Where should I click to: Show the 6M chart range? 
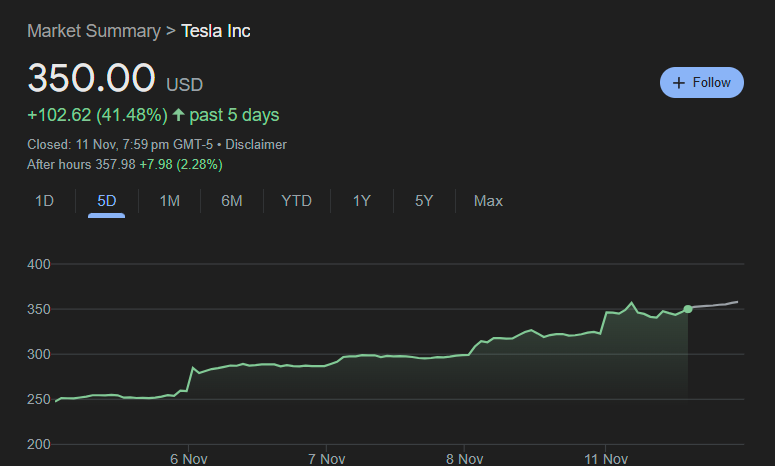pos(232,201)
